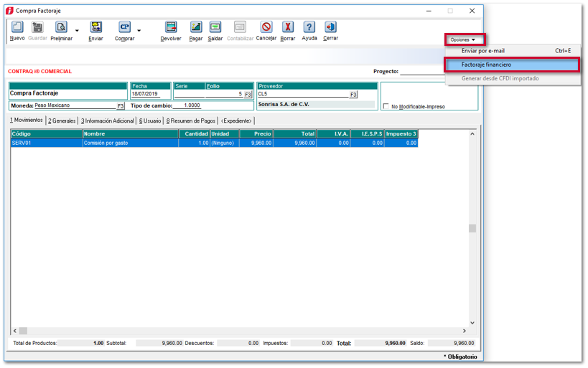Switch to the 2 Generales tab
588x368 pixels.
coord(62,121)
